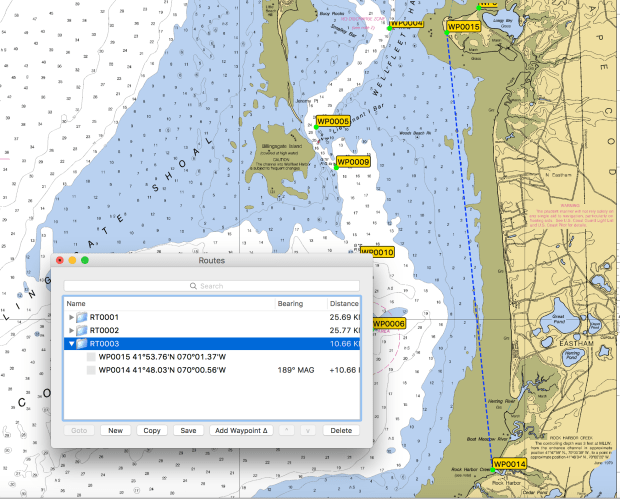The image size is (620, 499).
Task: Click the WP0014 row waypoint icon
Action: 91,369
